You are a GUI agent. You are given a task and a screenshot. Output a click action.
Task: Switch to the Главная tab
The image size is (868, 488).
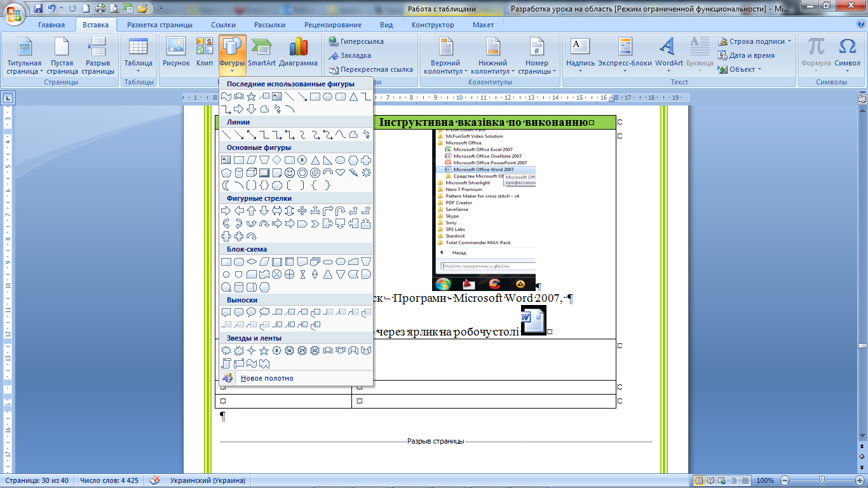tap(51, 25)
